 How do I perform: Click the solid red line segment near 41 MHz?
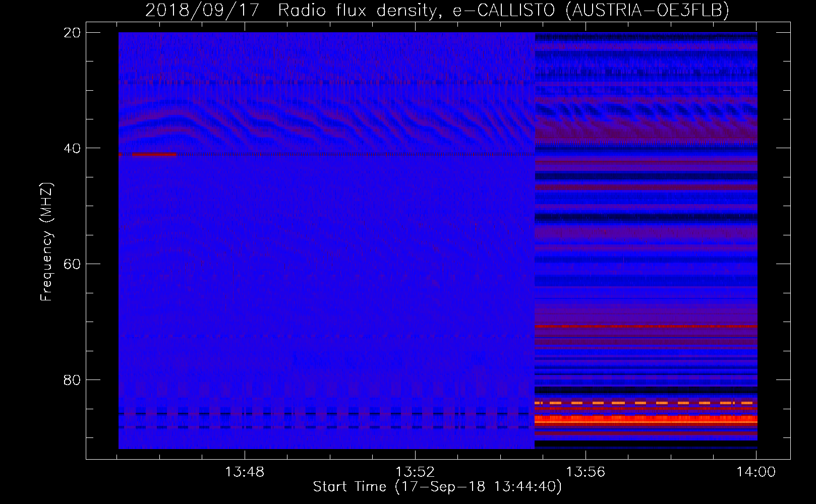[x=154, y=155]
